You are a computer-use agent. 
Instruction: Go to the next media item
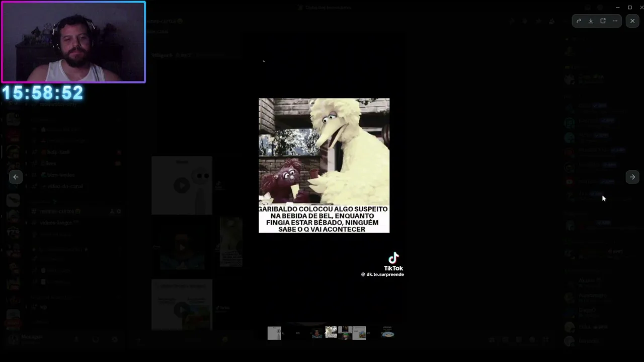[x=632, y=177]
